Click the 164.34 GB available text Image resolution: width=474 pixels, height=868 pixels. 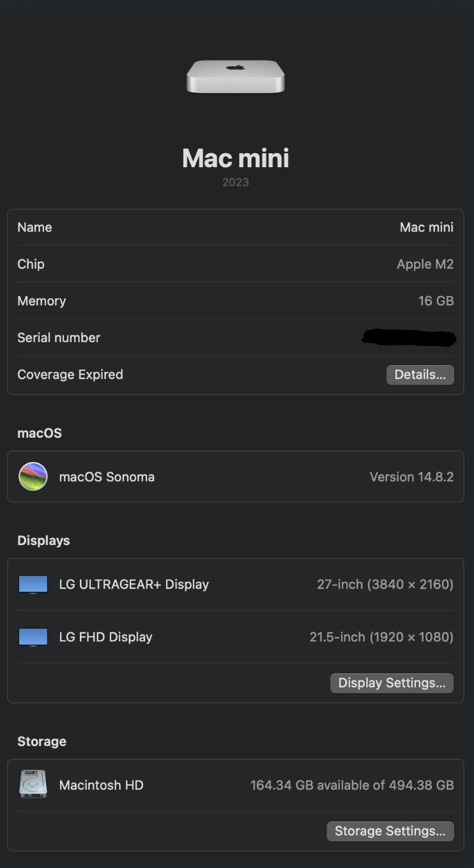pyautogui.click(x=352, y=785)
